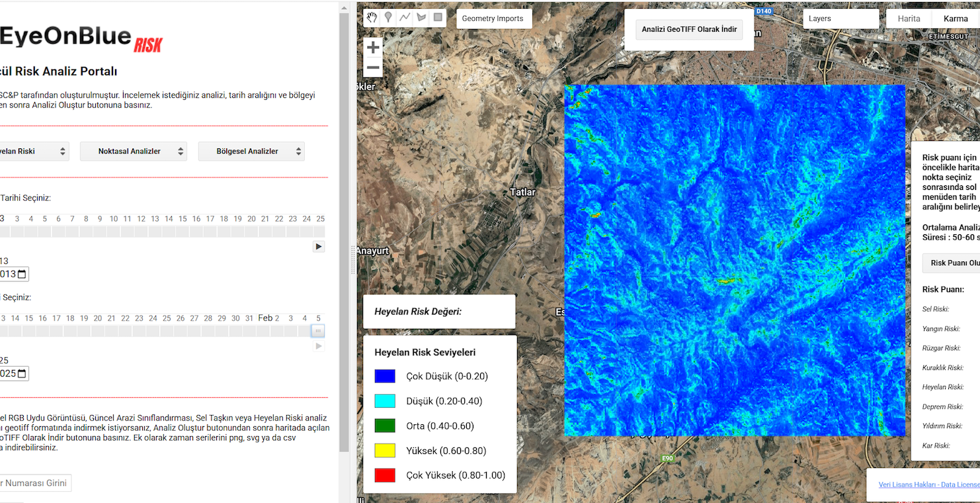Play the start date slider animation

[x=319, y=246]
